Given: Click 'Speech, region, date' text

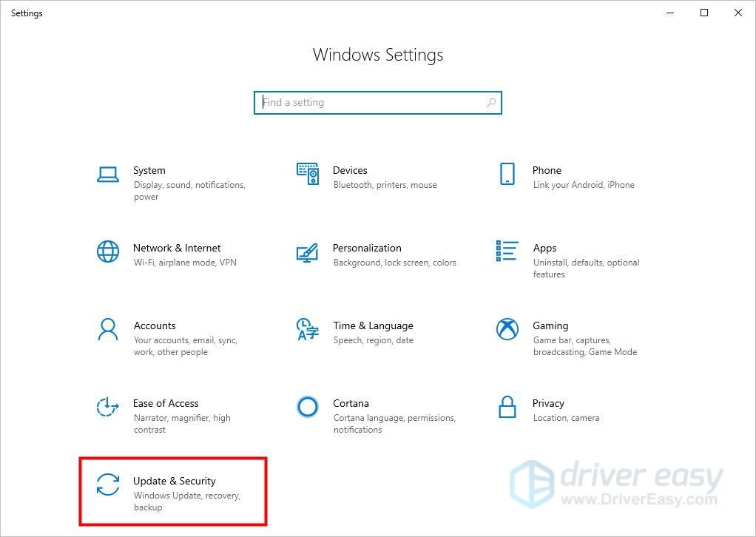Looking at the screenshot, I should [x=373, y=340].
